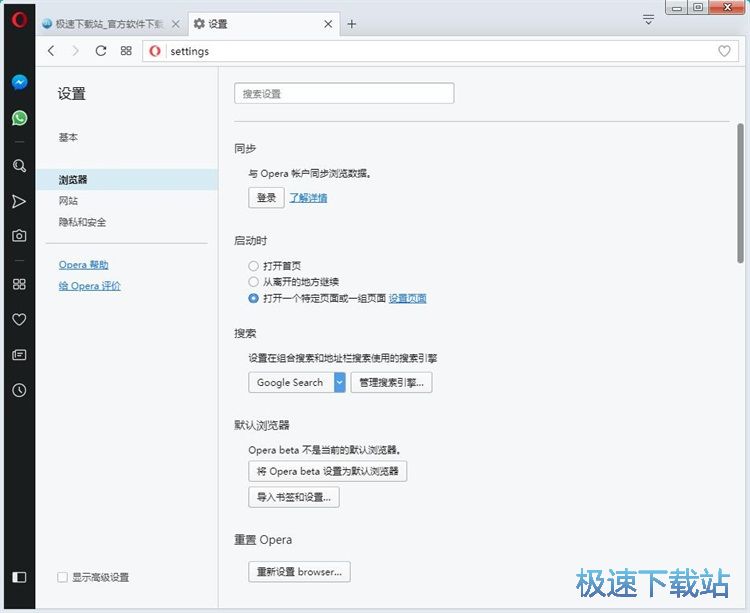The image size is (750, 613).
Task: Open 基本 settings section
Action: [68, 138]
